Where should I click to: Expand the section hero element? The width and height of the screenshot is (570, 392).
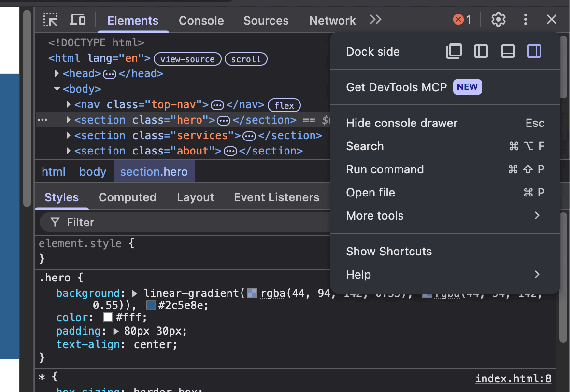coord(68,120)
